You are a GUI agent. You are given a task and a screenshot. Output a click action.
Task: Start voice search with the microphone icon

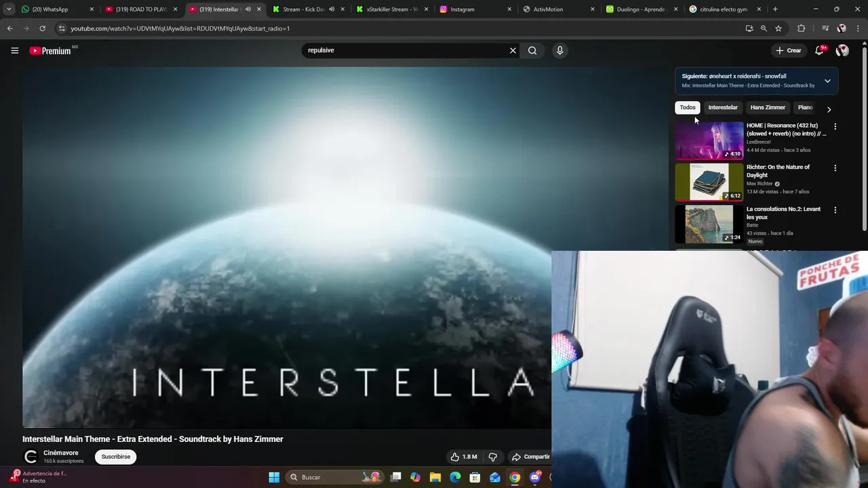(559, 50)
